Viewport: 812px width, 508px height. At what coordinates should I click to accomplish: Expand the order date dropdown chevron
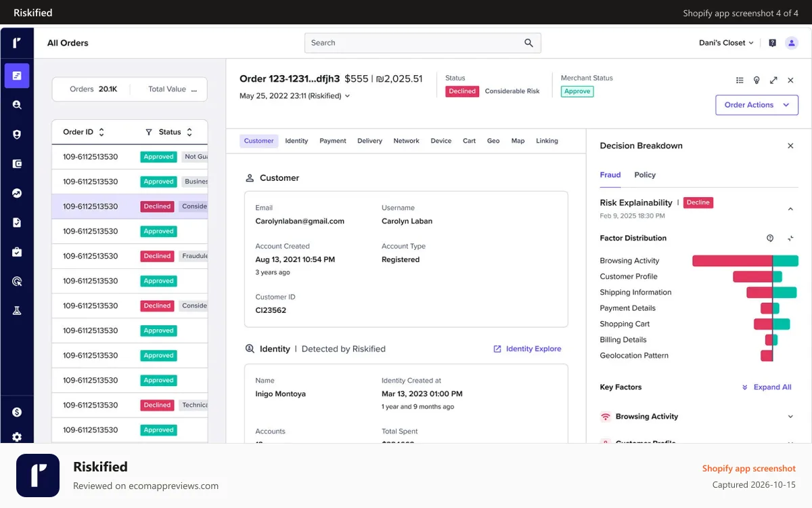pos(348,96)
